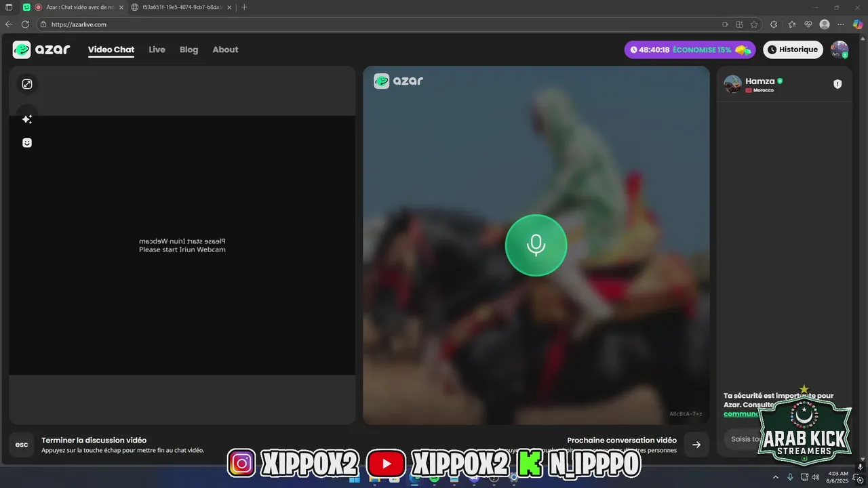Open browser profile account icon
This screenshot has width=868, height=488.
pos(825,24)
